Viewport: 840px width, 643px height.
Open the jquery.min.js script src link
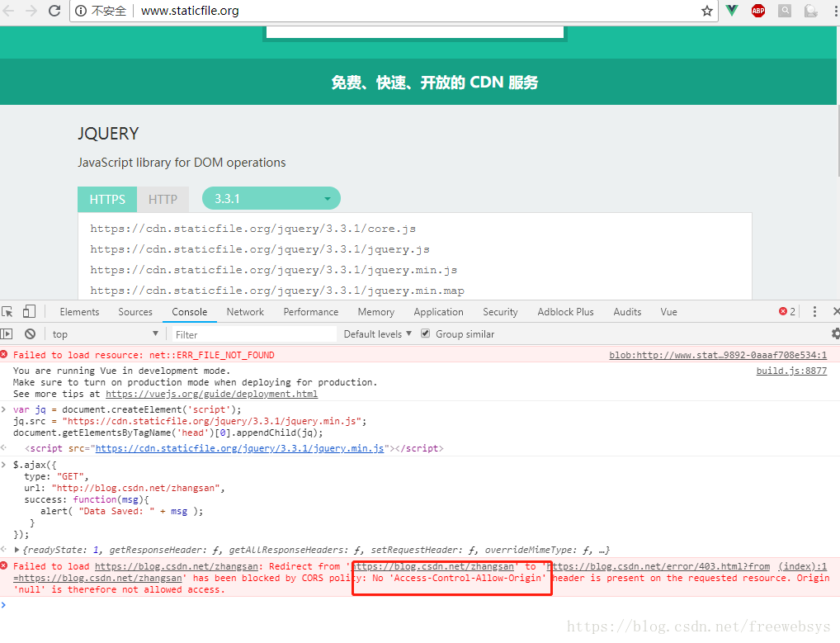[x=239, y=448]
